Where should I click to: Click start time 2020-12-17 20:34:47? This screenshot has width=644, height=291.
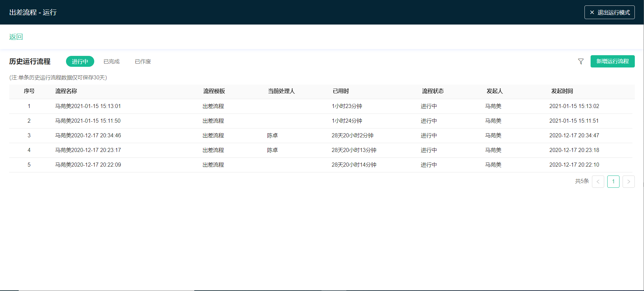[x=574, y=135]
